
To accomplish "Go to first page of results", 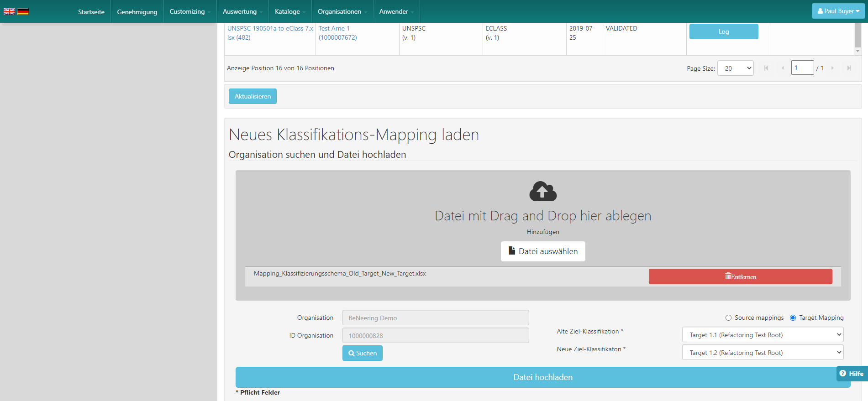I will point(766,68).
